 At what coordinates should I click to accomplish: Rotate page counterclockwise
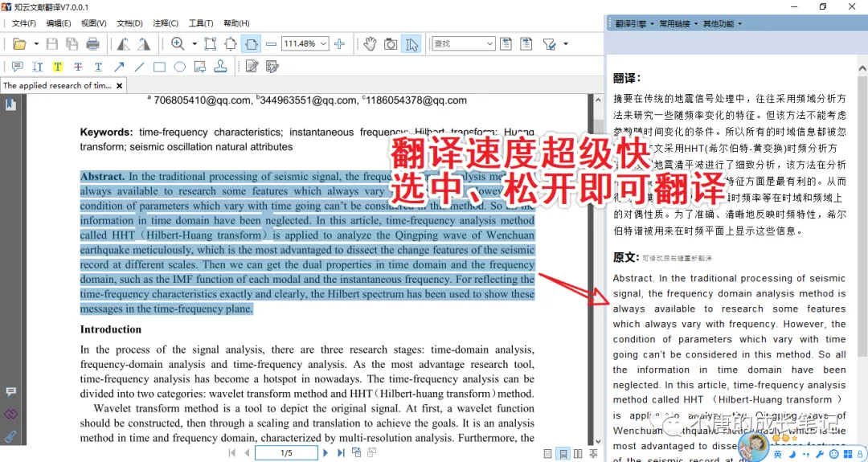point(124,43)
